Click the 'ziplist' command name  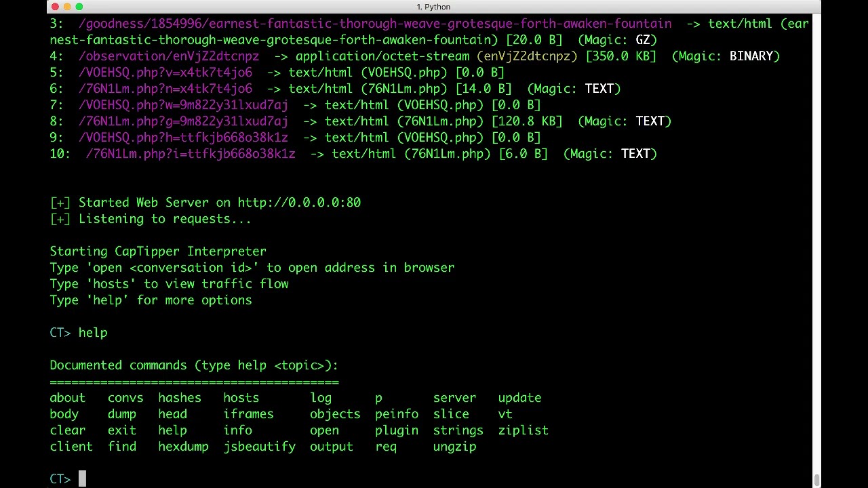(524, 430)
